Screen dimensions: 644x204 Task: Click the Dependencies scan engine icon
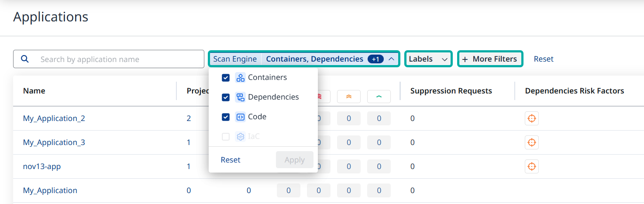(240, 97)
